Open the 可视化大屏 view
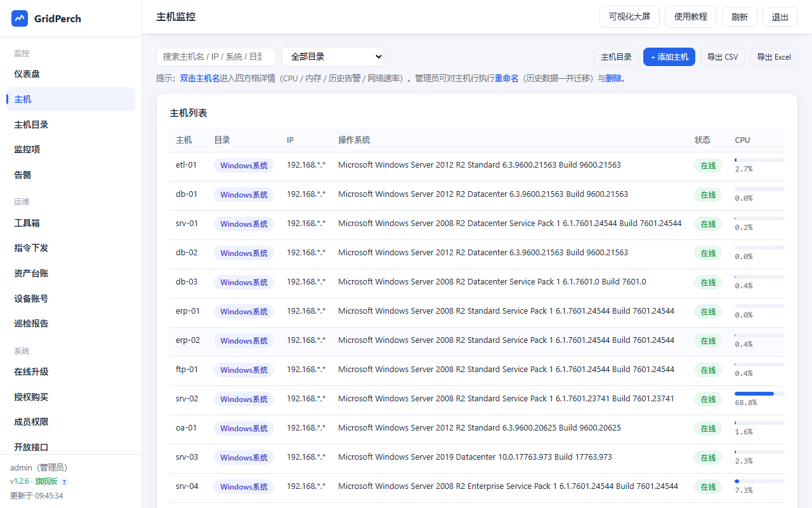Image resolution: width=812 pixels, height=508 pixels. (629, 17)
